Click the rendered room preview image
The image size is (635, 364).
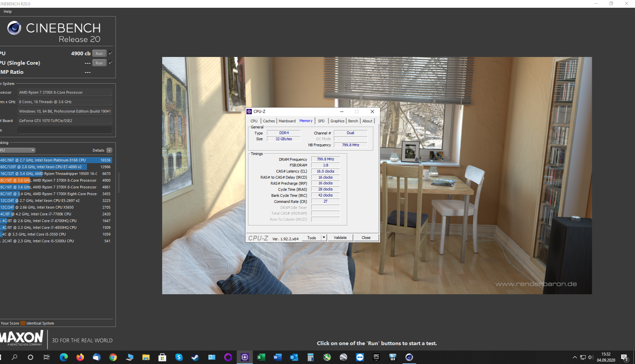tap(377, 175)
